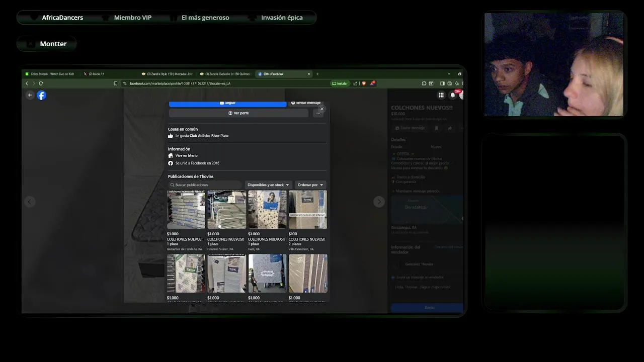Click Enviar mensaje in the listing side panel
This screenshot has height=362, width=644.
pos(410,128)
